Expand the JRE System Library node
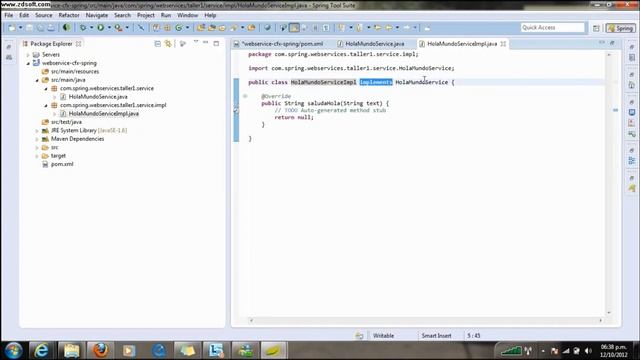Image resolution: width=640 pixels, height=360 pixels. (37, 131)
